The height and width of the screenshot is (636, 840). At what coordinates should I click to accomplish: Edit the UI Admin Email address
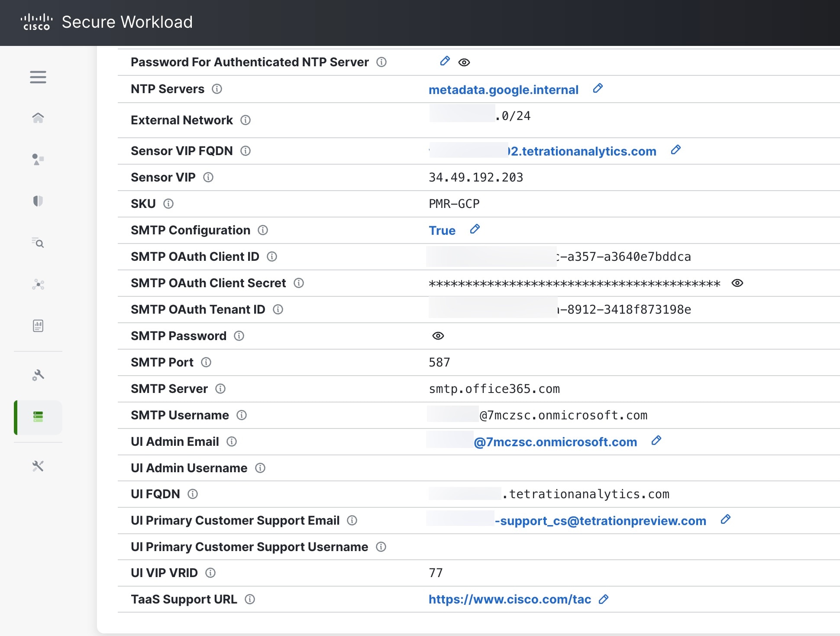click(656, 441)
